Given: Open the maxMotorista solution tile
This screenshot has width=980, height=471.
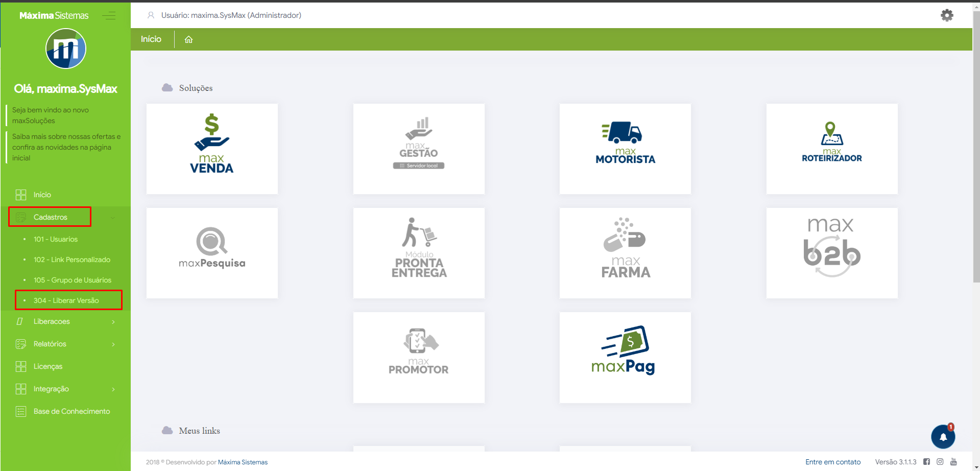Looking at the screenshot, I should 625,149.
